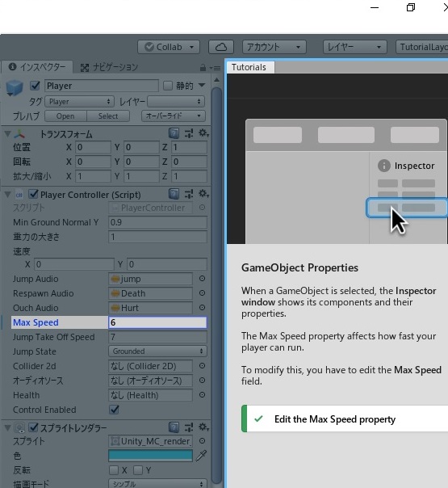The width and height of the screenshot is (448, 488).
Task: Click the Collider 2d object picker circle
Action: (202, 366)
